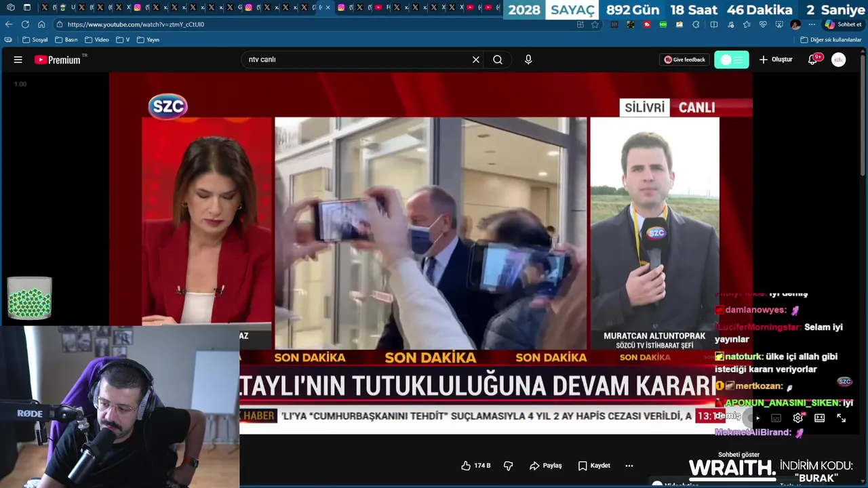
Task: Open the Basın bookmarks folder
Action: pos(66,40)
